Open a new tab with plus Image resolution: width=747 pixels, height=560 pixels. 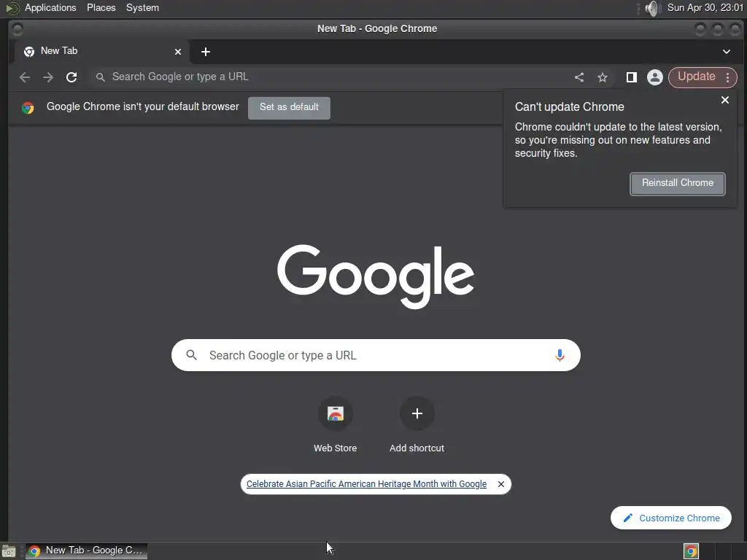(205, 52)
